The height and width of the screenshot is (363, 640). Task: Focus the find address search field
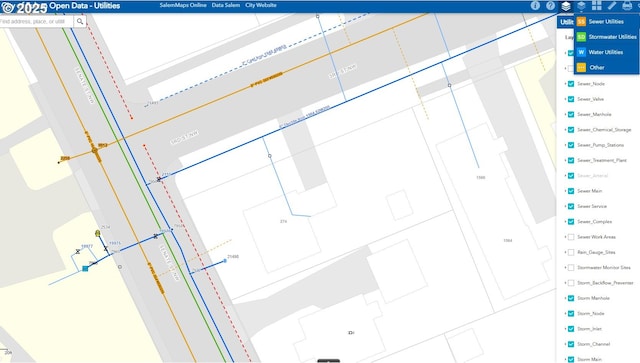click(x=36, y=21)
